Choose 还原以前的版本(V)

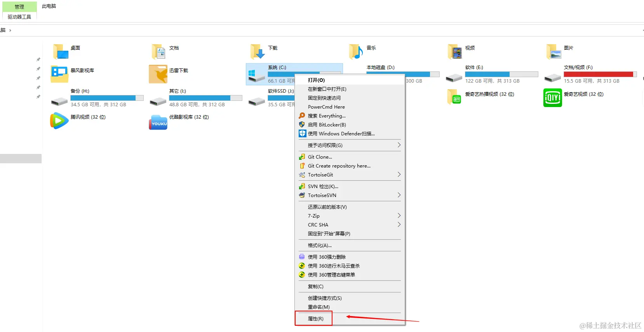pos(350,207)
